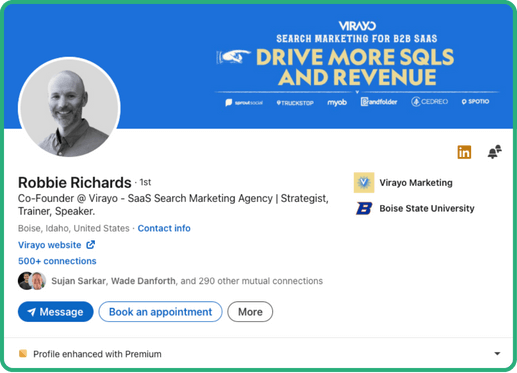This screenshot has height=373, width=517.
Task: Expand the Profile enhanced with Premium section
Action: click(497, 354)
